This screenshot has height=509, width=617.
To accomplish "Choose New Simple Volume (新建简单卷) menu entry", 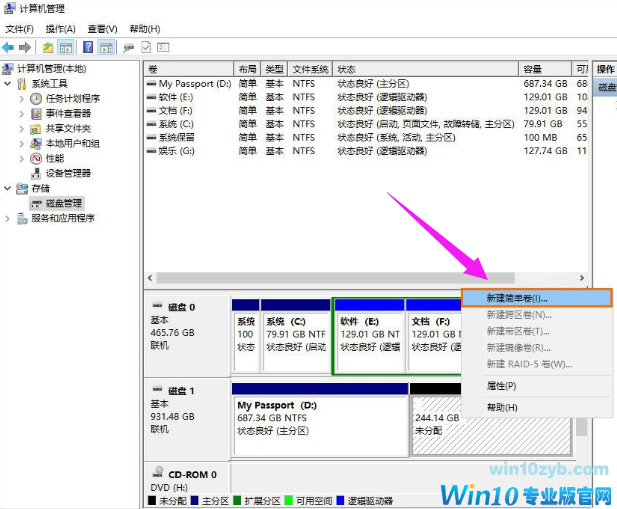I will pyautogui.click(x=537, y=298).
